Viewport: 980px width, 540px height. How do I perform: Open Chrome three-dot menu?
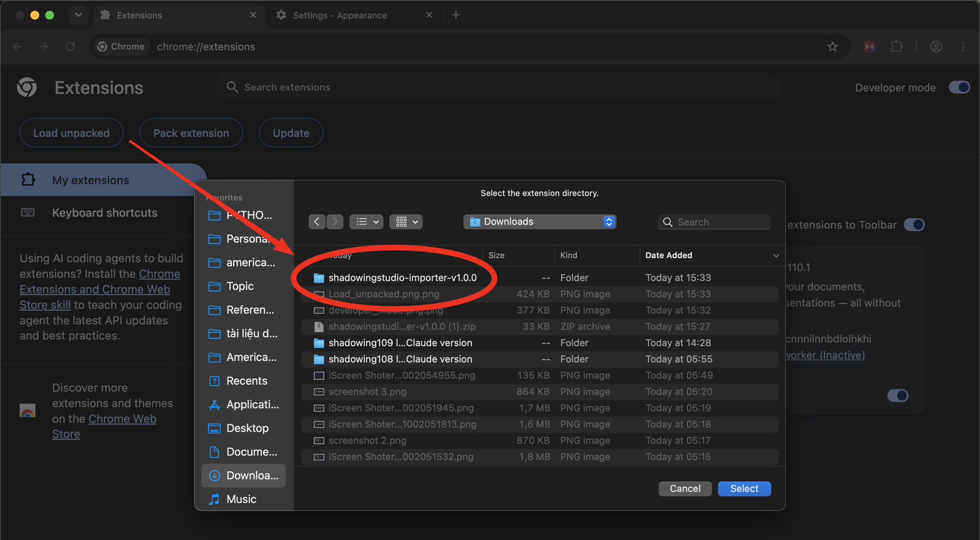(963, 46)
